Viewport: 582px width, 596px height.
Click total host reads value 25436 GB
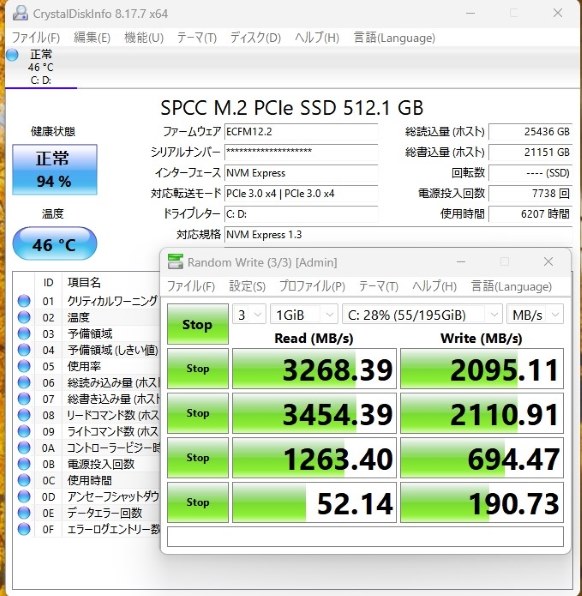pos(530,132)
